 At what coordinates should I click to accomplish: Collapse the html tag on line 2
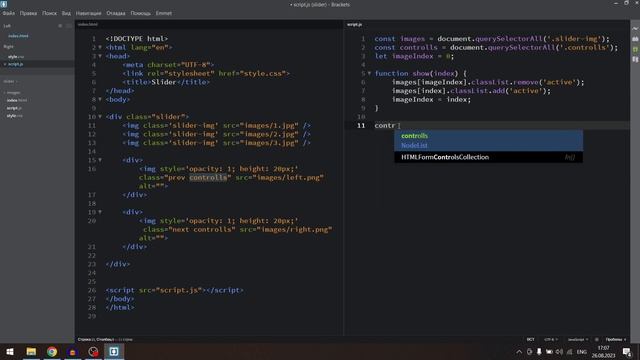(100, 47)
